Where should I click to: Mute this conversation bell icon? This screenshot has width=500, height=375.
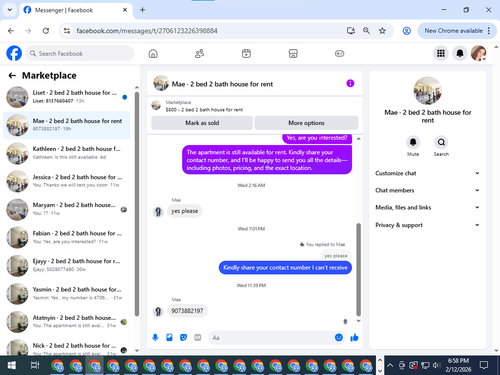[413, 142]
